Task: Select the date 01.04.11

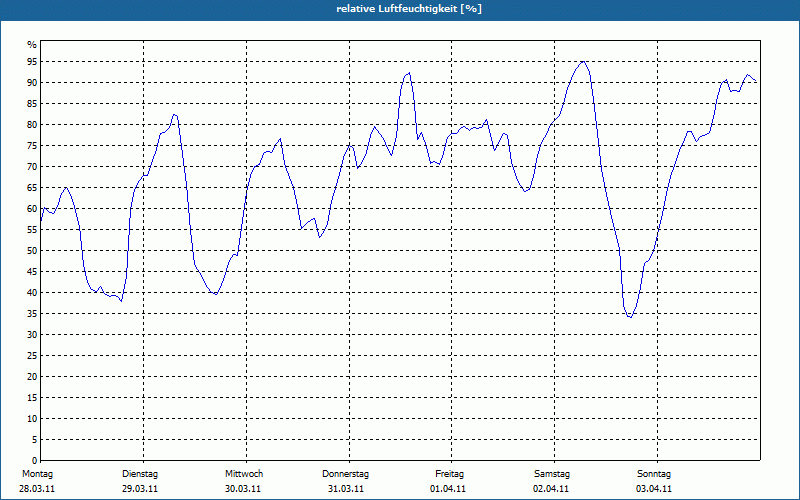Action: pyautogui.click(x=448, y=489)
